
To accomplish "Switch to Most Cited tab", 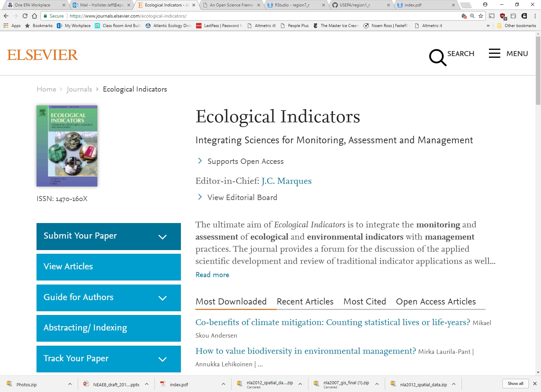I will click(x=364, y=301).
